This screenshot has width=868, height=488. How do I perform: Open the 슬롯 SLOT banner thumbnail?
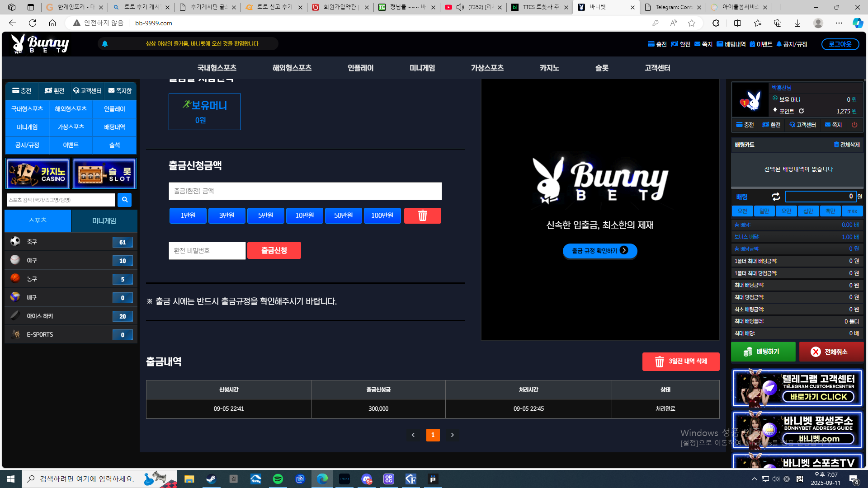(x=104, y=174)
